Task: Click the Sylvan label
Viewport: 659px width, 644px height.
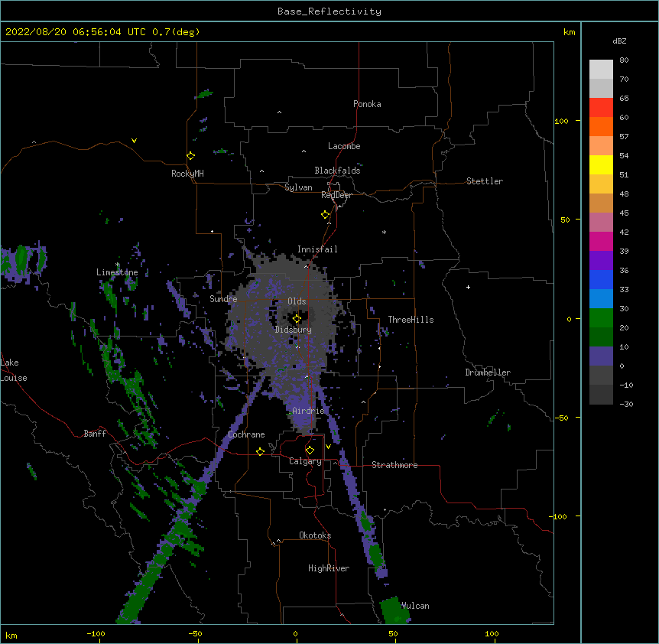Action: [x=298, y=187]
